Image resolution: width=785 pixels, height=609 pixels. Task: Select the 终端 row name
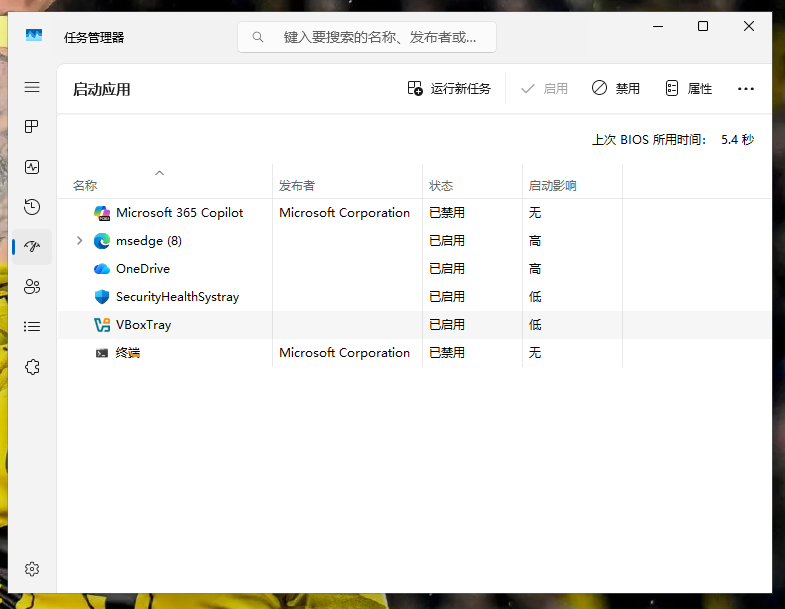click(128, 353)
